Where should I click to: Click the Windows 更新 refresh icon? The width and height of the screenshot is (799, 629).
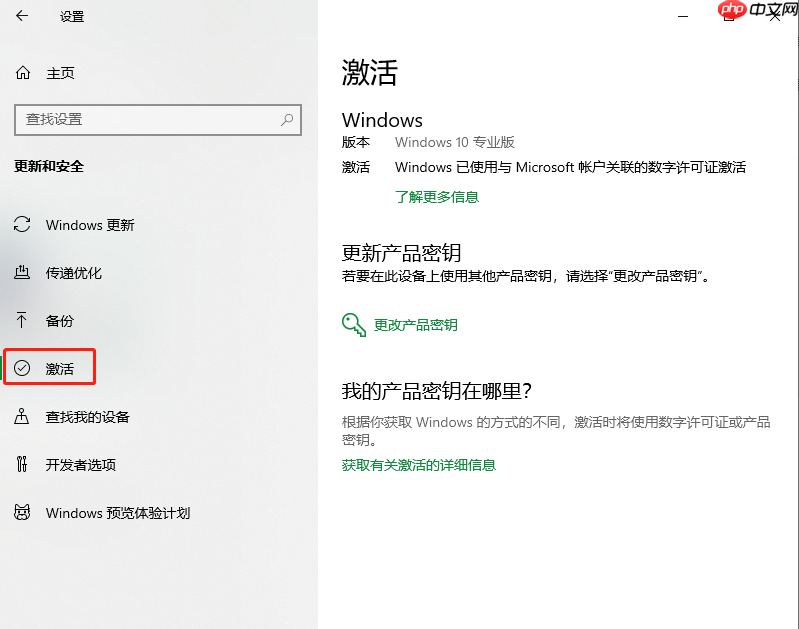point(22,224)
